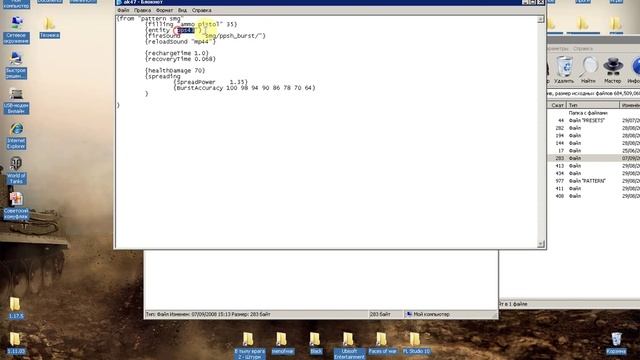Image resolution: width=640 pixels, height=360 pixels.
Task: Open the Формат menu in Notepad
Action: coord(164,10)
